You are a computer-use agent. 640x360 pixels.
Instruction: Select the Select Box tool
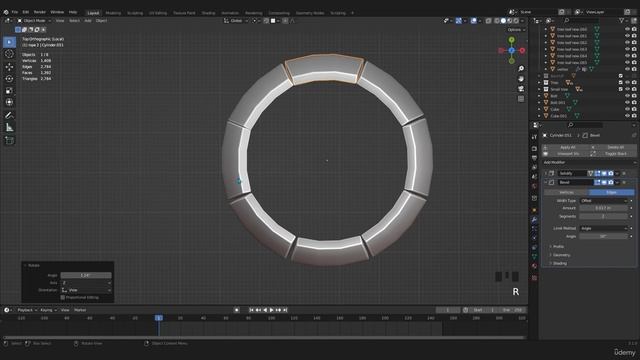(x=9, y=42)
